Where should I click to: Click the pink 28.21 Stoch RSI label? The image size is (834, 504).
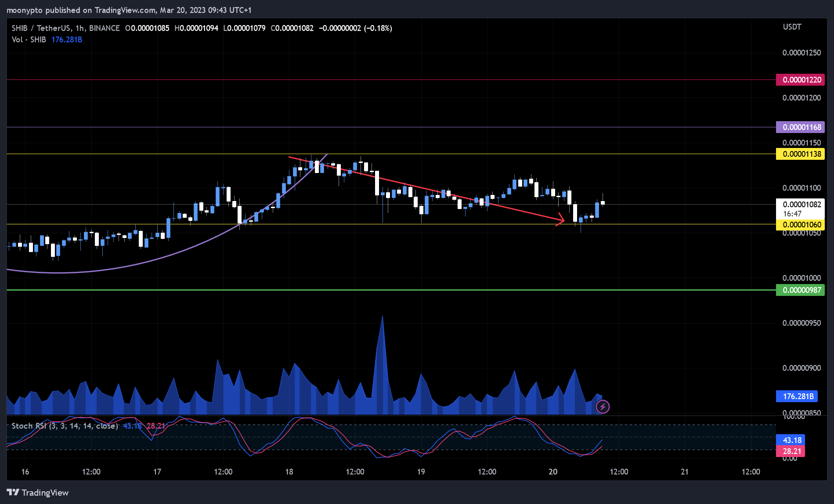791,451
